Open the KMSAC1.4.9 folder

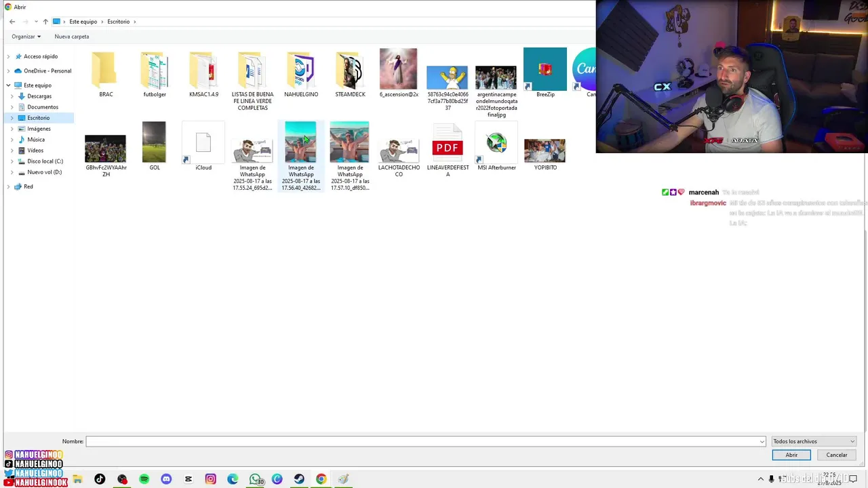203,75
